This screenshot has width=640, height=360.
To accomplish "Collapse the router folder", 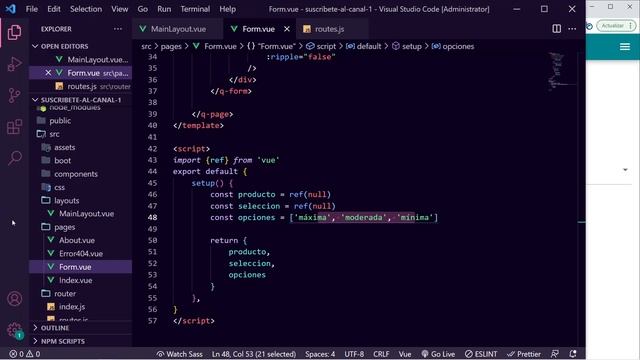I will [x=58, y=293].
